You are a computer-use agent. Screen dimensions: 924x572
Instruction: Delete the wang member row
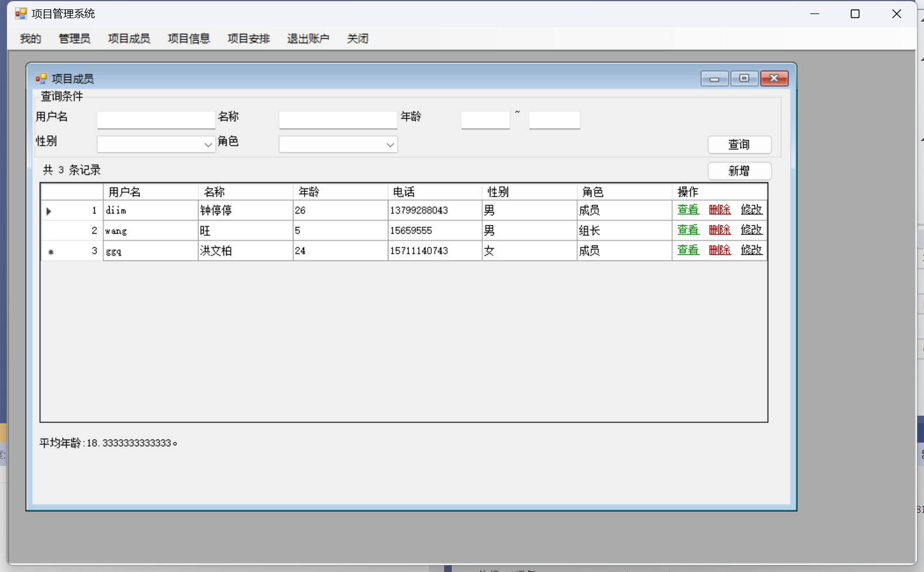coord(720,230)
